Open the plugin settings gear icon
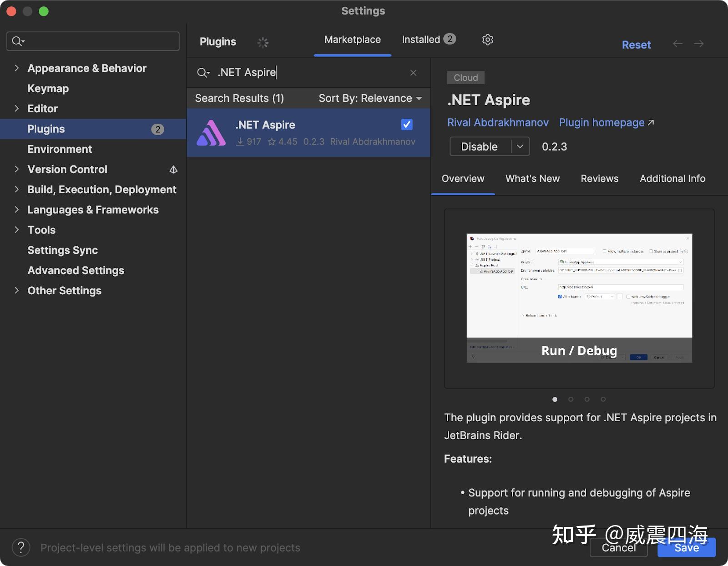The image size is (728, 566). pos(487,40)
